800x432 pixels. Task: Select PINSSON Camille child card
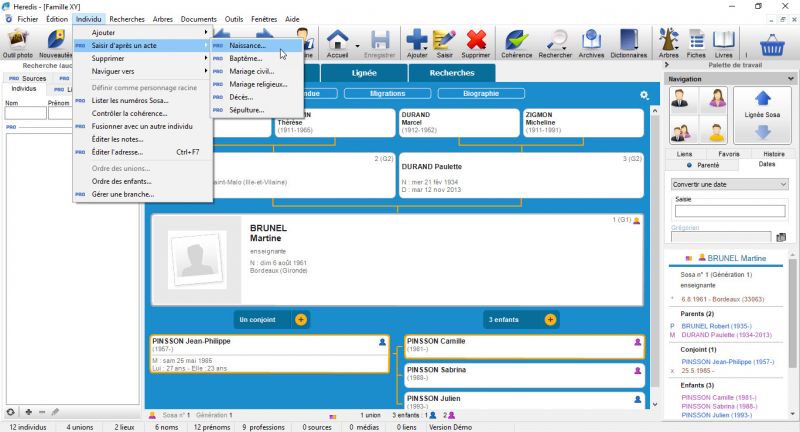524,346
